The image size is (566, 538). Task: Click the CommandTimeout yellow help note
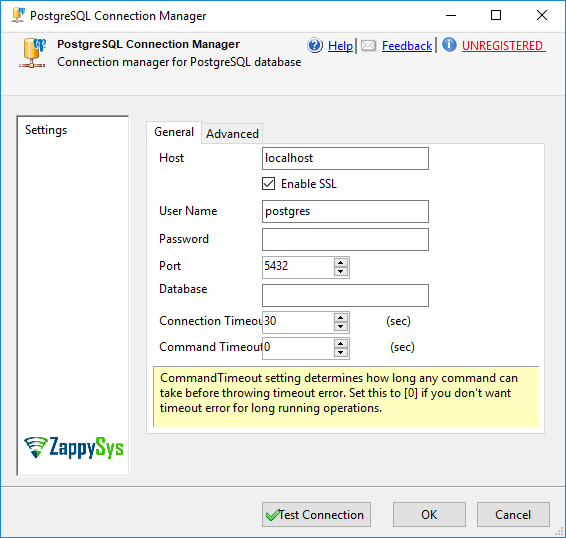(346, 396)
